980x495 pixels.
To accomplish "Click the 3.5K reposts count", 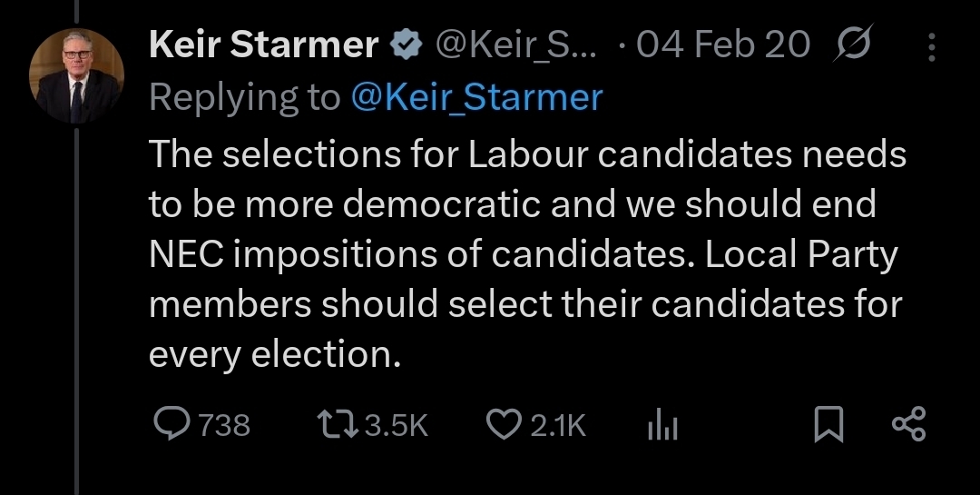I will tap(396, 425).
